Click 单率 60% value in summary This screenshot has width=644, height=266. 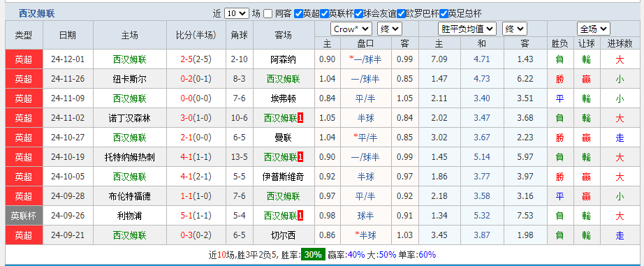coord(427,255)
